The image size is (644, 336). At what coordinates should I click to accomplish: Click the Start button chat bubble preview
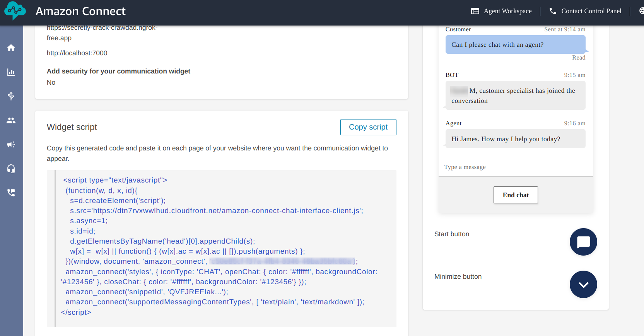[583, 242]
